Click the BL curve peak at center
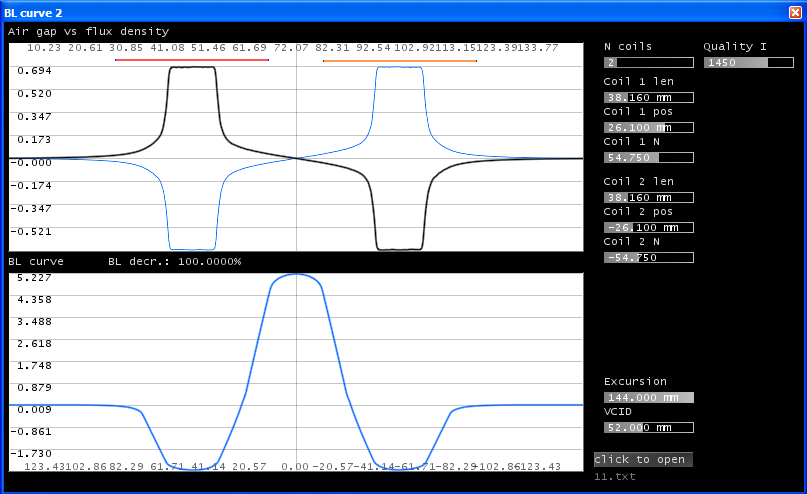The height and width of the screenshot is (494, 807). 296,274
